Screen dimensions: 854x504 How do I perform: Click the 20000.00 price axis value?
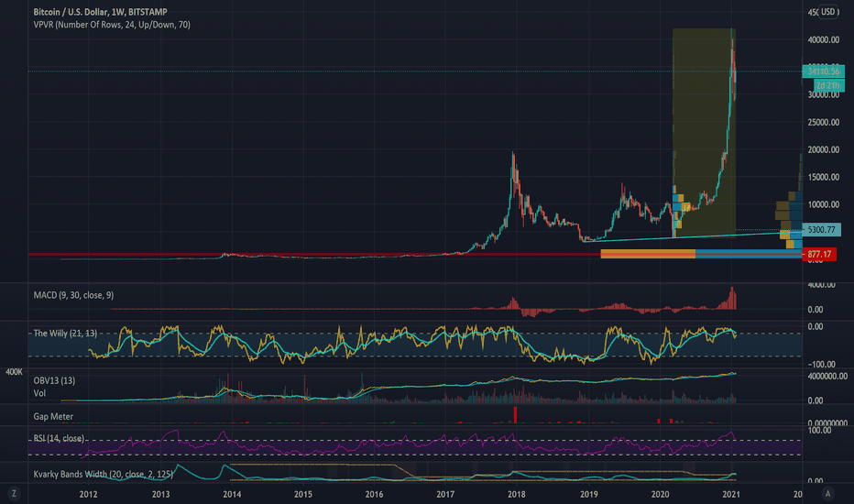824,149
